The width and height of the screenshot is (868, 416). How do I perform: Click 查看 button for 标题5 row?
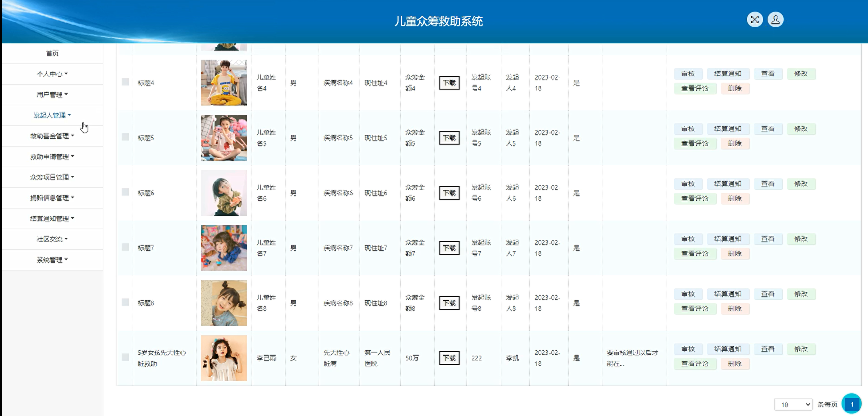pyautogui.click(x=768, y=129)
